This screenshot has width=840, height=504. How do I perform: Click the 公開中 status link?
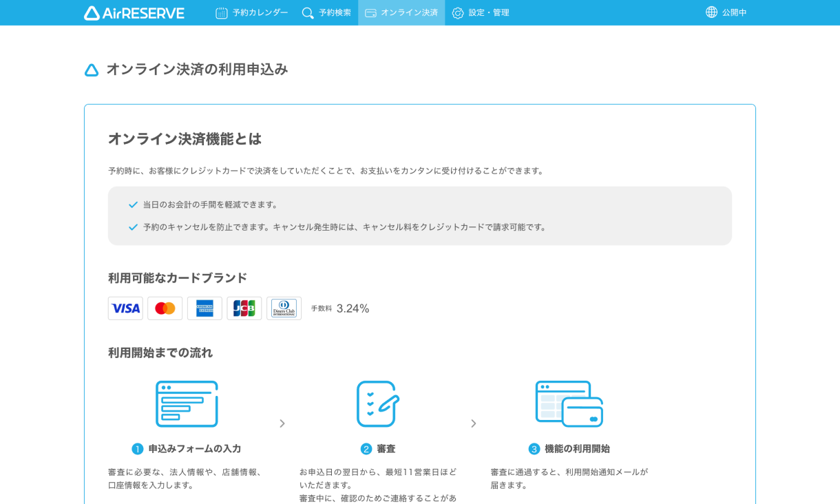pos(735,12)
